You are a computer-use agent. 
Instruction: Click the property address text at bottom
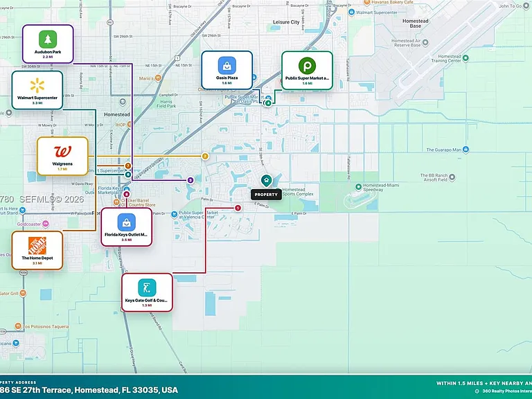tap(89, 390)
